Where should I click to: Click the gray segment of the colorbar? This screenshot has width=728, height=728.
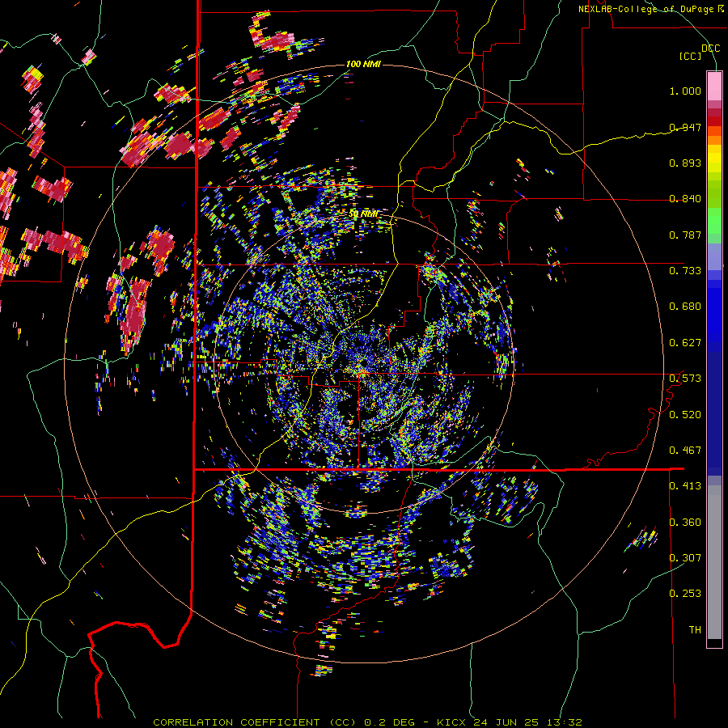click(714, 562)
